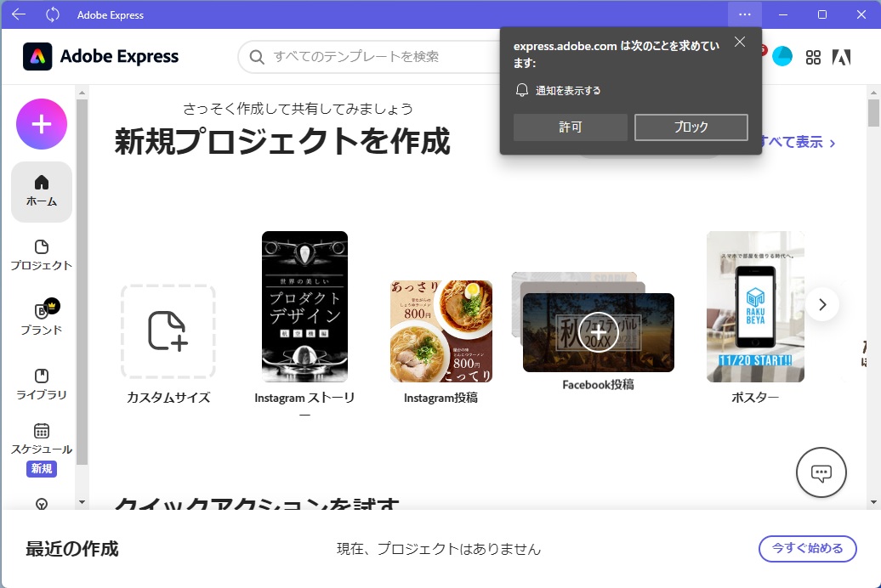Click the sidebar scrollbar down arrow
Image resolution: width=881 pixels, height=588 pixels.
[x=82, y=502]
